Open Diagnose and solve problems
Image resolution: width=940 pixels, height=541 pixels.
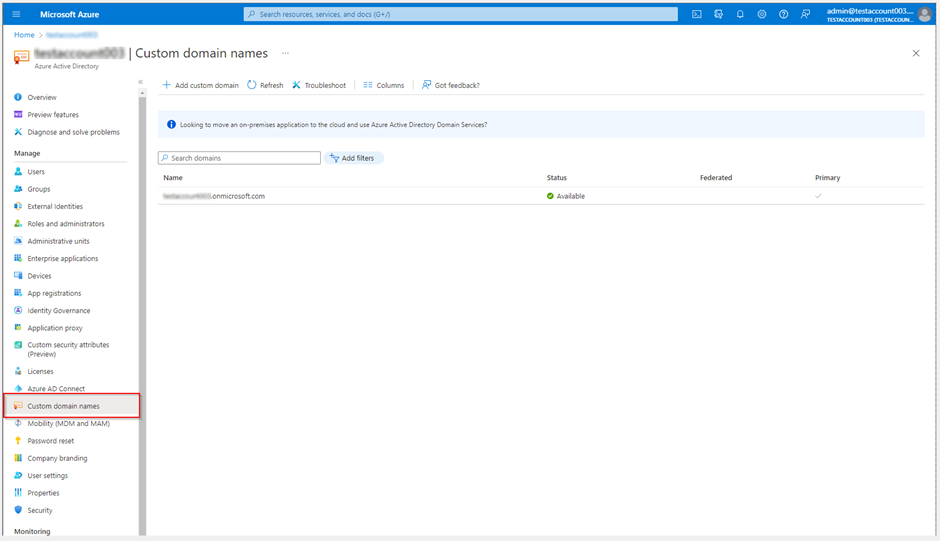click(x=67, y=132)
